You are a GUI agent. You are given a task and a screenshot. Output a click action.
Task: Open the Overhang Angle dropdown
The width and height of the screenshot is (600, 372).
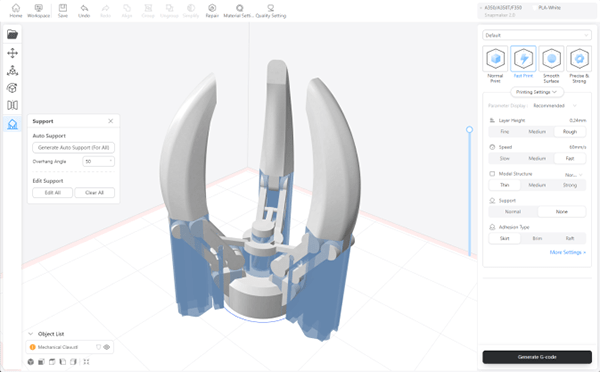(98, 162)
